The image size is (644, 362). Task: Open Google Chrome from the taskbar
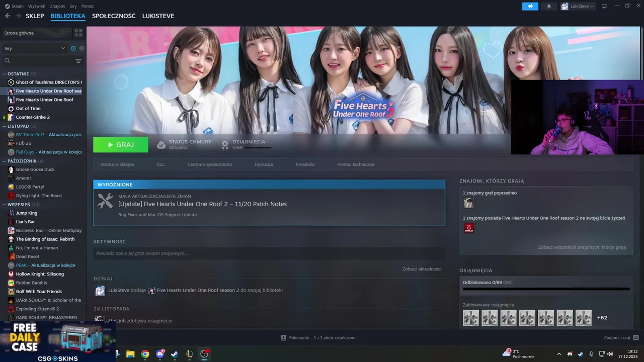pos(145,354)
